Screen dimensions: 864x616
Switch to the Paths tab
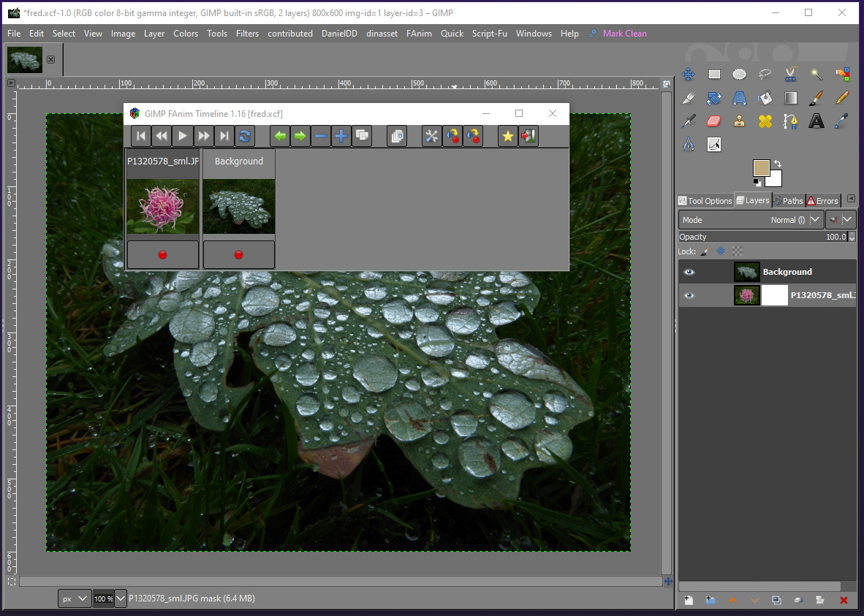(788, 200)
